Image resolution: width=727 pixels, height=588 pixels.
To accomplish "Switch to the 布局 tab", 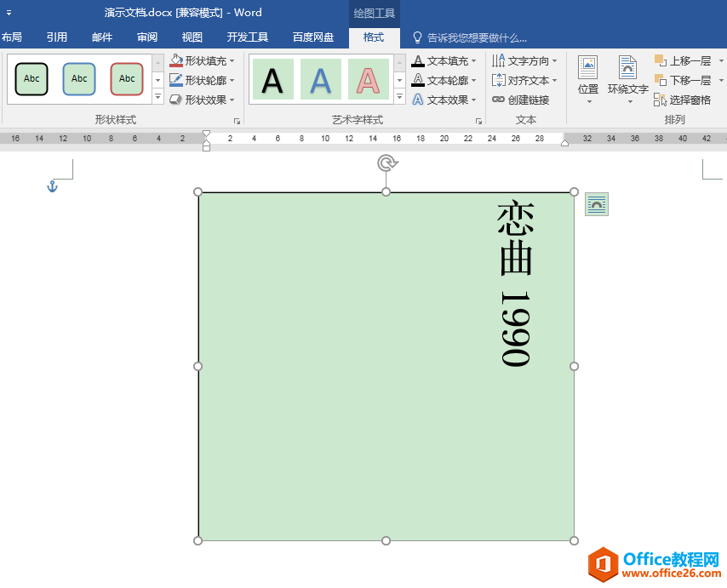I will point(12,37).
